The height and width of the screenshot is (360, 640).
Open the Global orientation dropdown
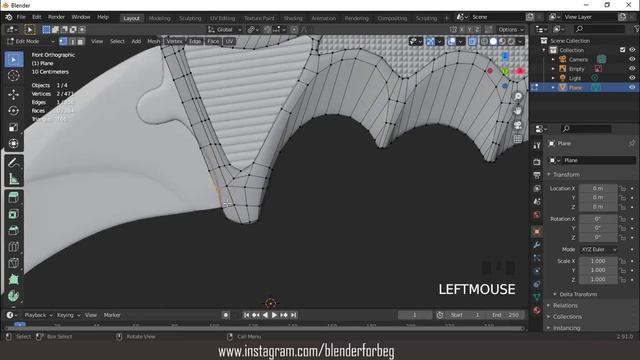click(224, 29)
